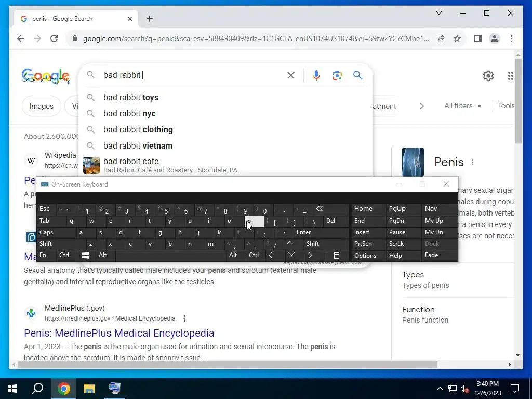Open MedlinePlus result three-dot options
Viewport: 532px width, 399px height.
(184, 318)
